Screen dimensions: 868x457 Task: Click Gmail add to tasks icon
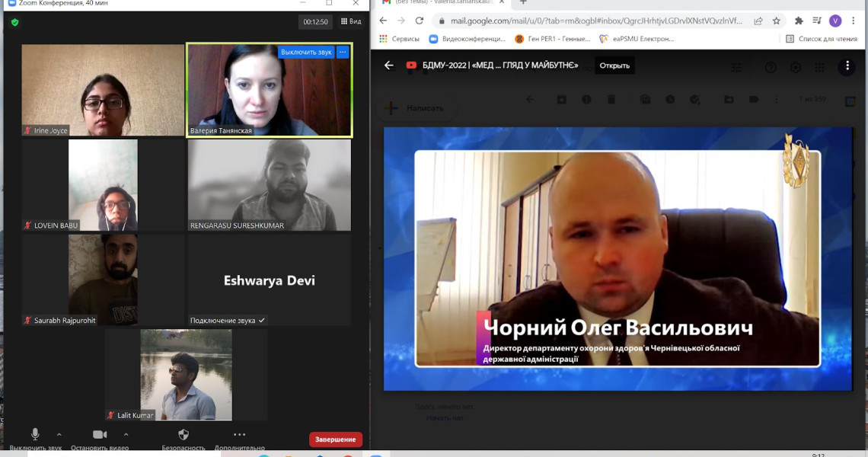pos(694,99)
